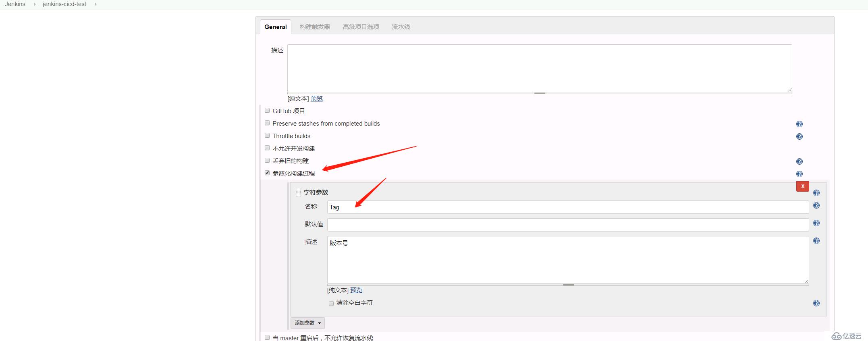Screen dimensions: 868x341
Task: Delete the 字符参数 parameter with red X
Action: (803, 186)
